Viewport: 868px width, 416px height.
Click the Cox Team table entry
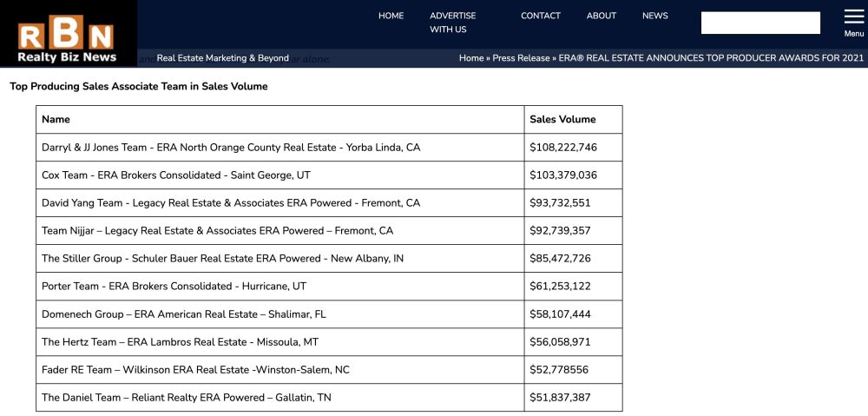176,175
